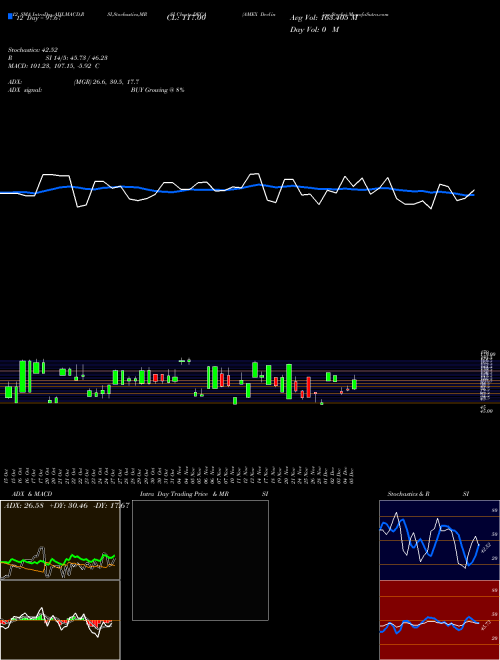This screenshot has height=660, width=500.
Task: Click the '12 Day' SMA label text
Action: [38, 18]
